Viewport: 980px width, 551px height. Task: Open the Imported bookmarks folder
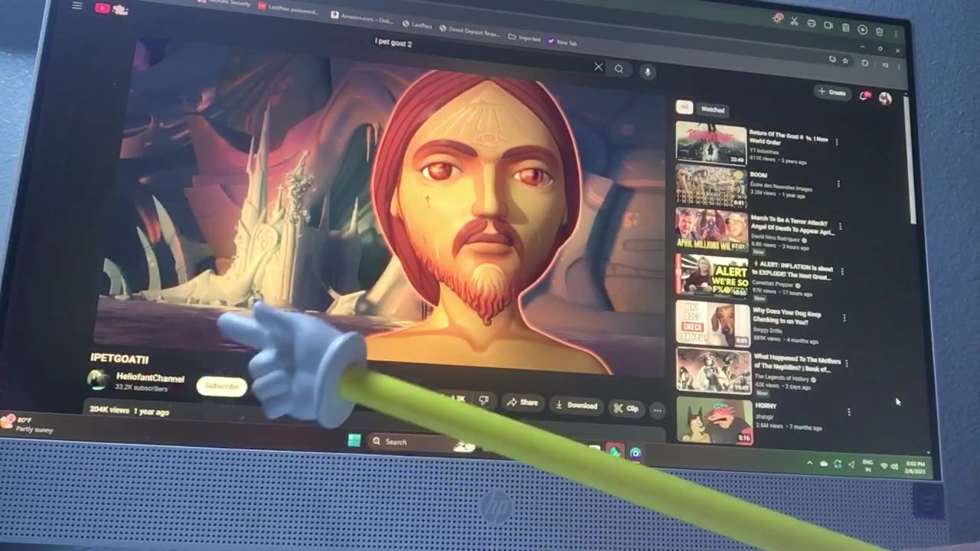[525, 37]
